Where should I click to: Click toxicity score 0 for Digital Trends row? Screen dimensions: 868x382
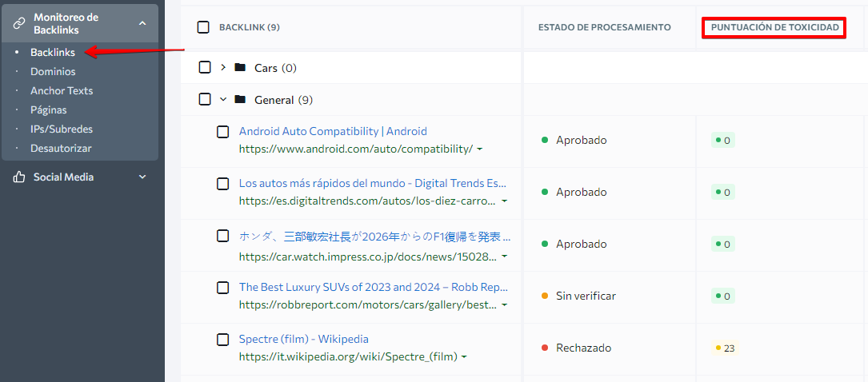[x=723, y=193]
